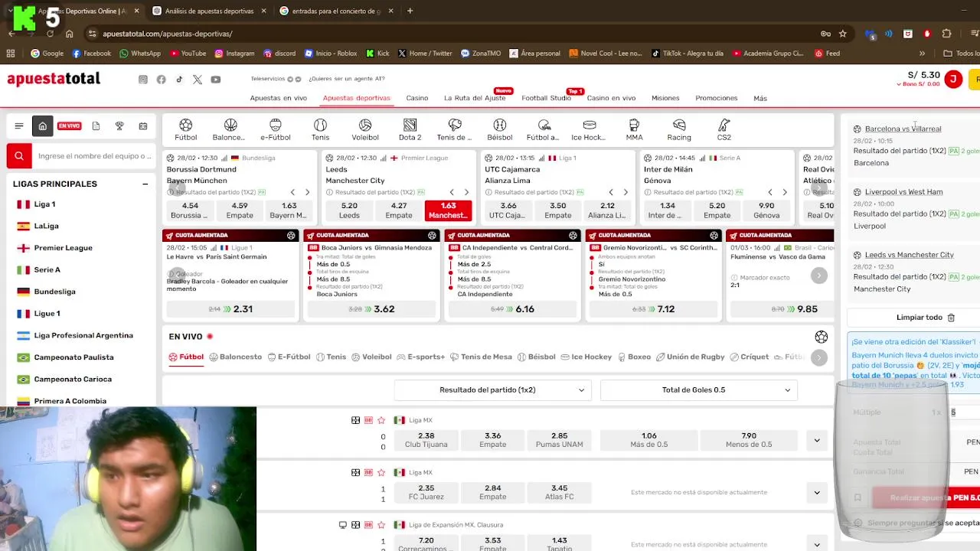Previous market arrow on Borussia Dortmund card
980x551 pixels.
(x=292, y=192)
